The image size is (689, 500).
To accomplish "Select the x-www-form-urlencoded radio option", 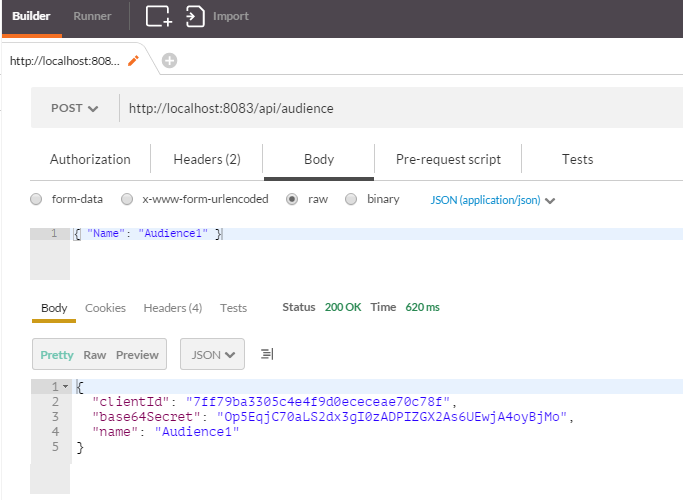I will [127, 199].
